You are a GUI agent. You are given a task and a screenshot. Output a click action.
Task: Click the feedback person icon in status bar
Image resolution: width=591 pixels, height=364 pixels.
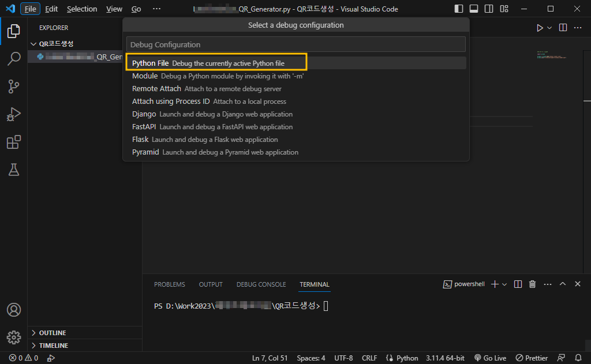tap(561, 358)
